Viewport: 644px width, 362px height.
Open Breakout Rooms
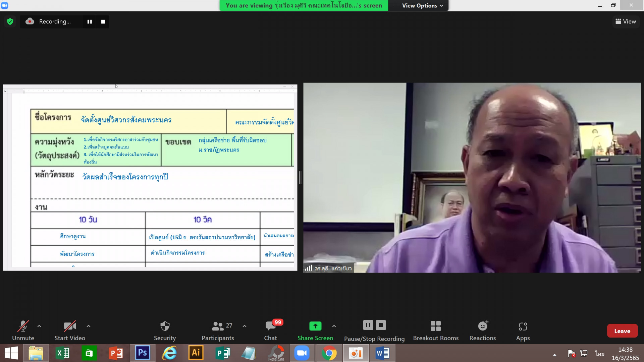pyautogui.click(x=436, y=330)
